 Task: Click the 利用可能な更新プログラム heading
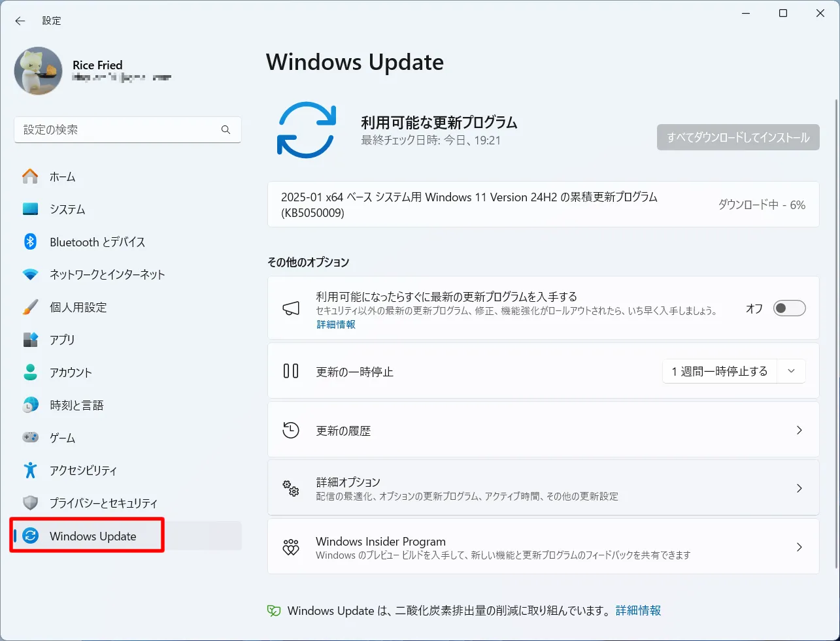(x=439, y=122)
